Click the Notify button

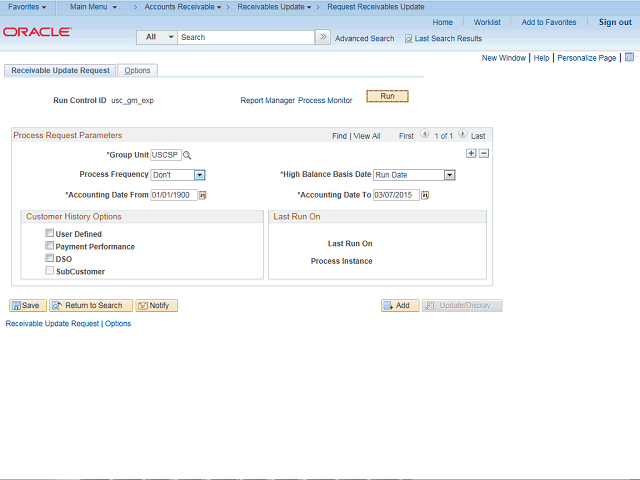pos(157,305)
